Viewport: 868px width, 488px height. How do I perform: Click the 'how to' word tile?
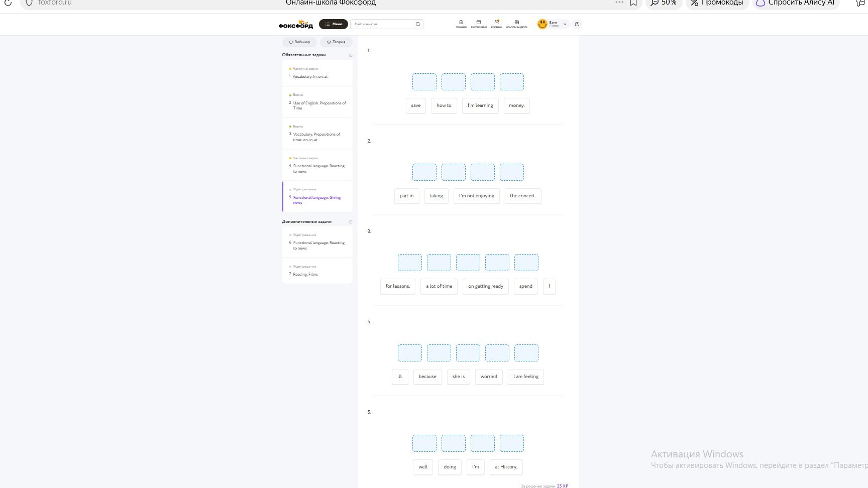click(444, 105)
